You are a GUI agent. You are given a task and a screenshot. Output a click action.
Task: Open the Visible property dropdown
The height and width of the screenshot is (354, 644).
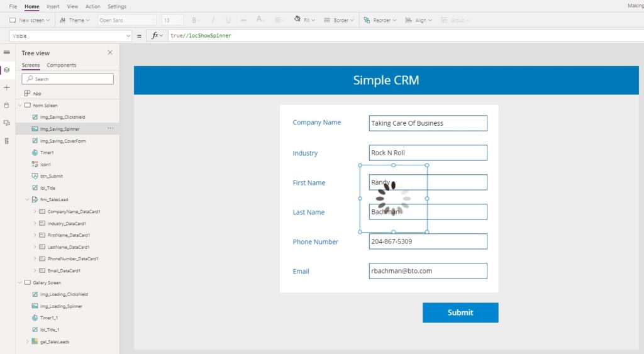click(70, 36)
